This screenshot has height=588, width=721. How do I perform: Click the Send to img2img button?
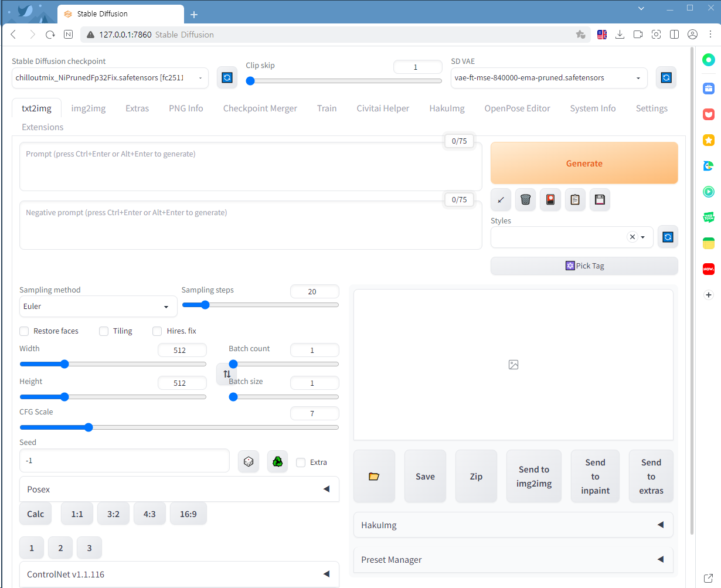click(x=533, y=477)
